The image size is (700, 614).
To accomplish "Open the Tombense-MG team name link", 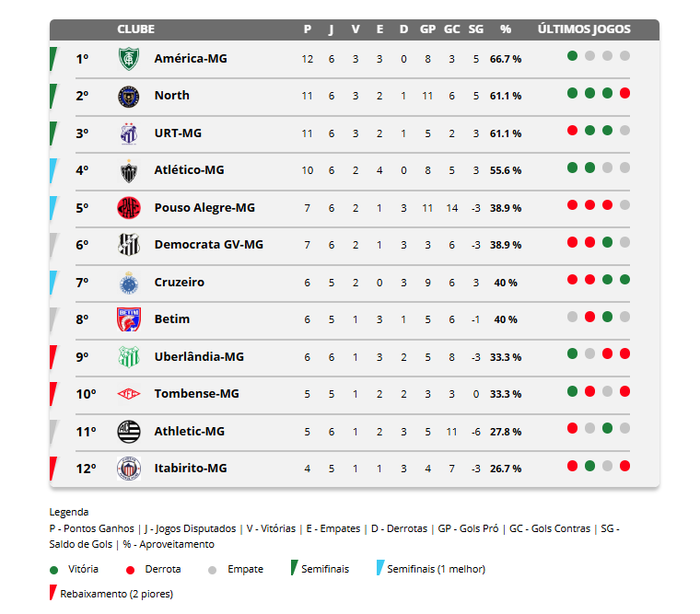I will point(196,394).
